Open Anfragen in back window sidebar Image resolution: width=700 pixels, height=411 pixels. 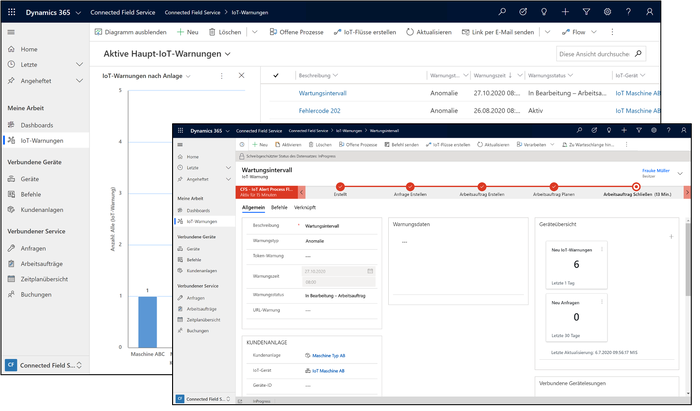tap(33, 248)
